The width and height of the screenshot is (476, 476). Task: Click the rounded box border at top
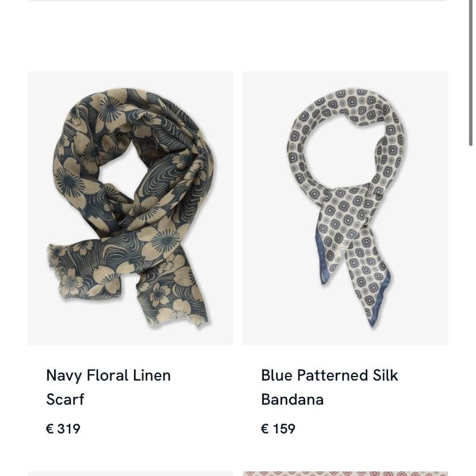coord(238,1)
